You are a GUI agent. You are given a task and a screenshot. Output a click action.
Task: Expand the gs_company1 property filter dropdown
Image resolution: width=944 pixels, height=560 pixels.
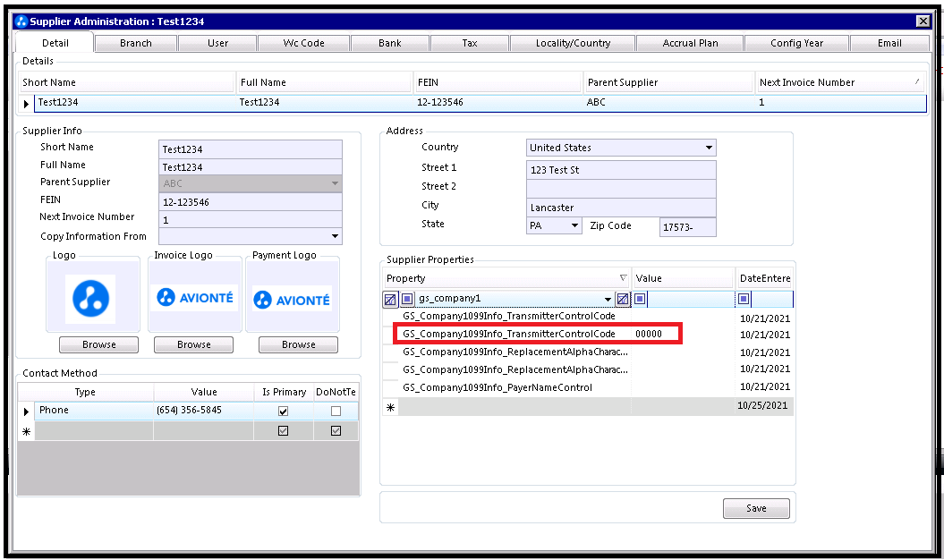[x=608, y=300]
